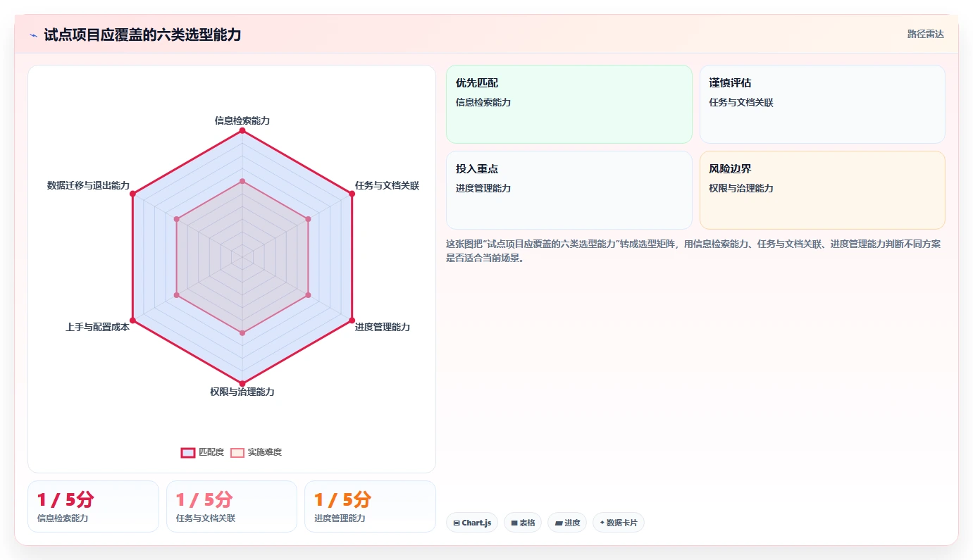Select the Chart.js tag
Screen dimensions: 973x560
pos(472,523)
